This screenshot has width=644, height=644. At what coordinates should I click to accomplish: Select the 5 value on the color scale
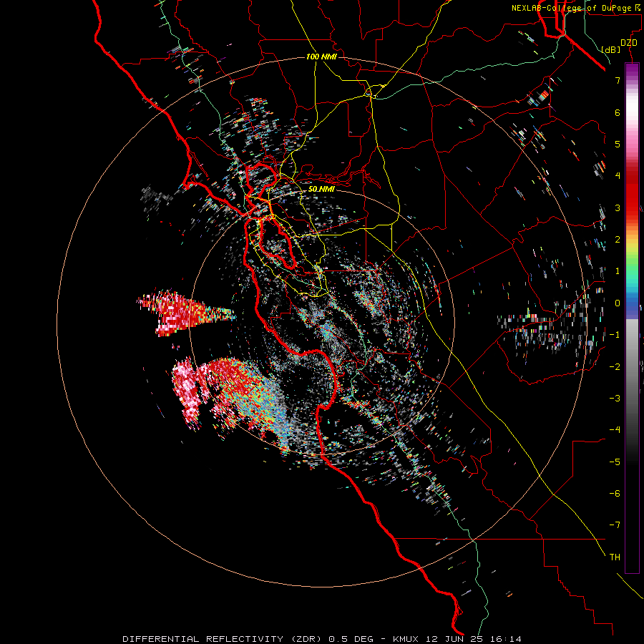618,144
